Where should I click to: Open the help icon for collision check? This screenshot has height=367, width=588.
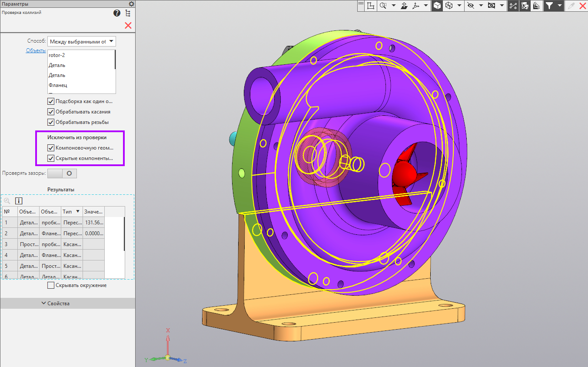117,13
